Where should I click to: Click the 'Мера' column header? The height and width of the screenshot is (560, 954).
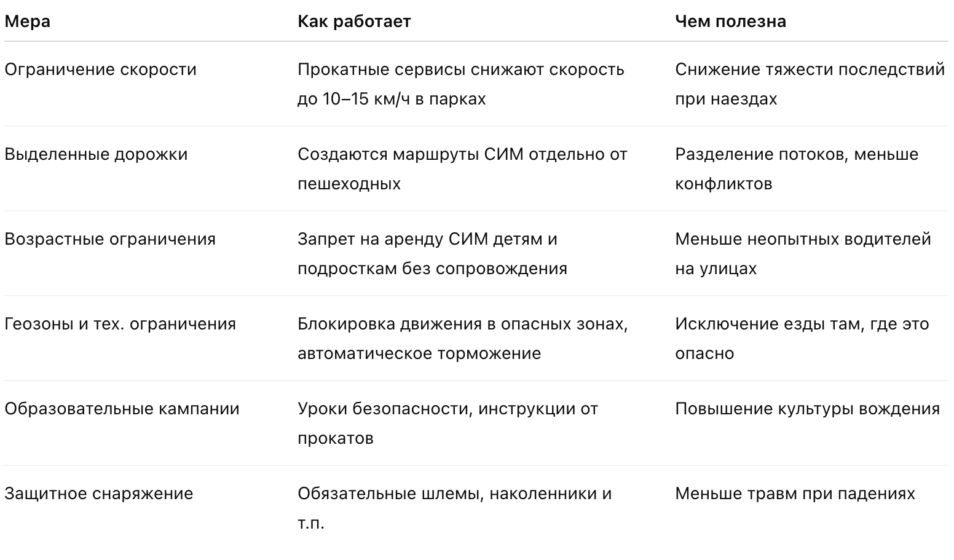pos(28,22)
